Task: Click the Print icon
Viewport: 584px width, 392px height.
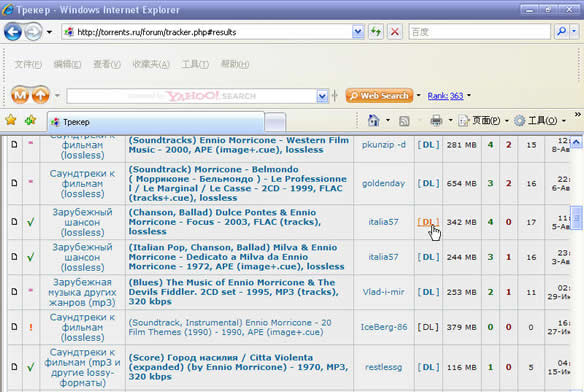Action: point(436,121)
